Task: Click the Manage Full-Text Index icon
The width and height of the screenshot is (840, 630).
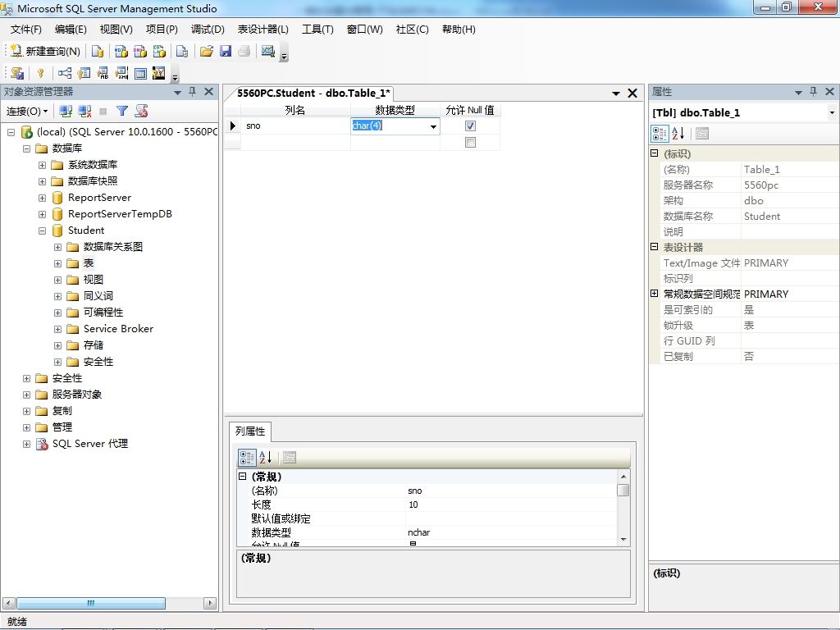Action: click(103, 73)
